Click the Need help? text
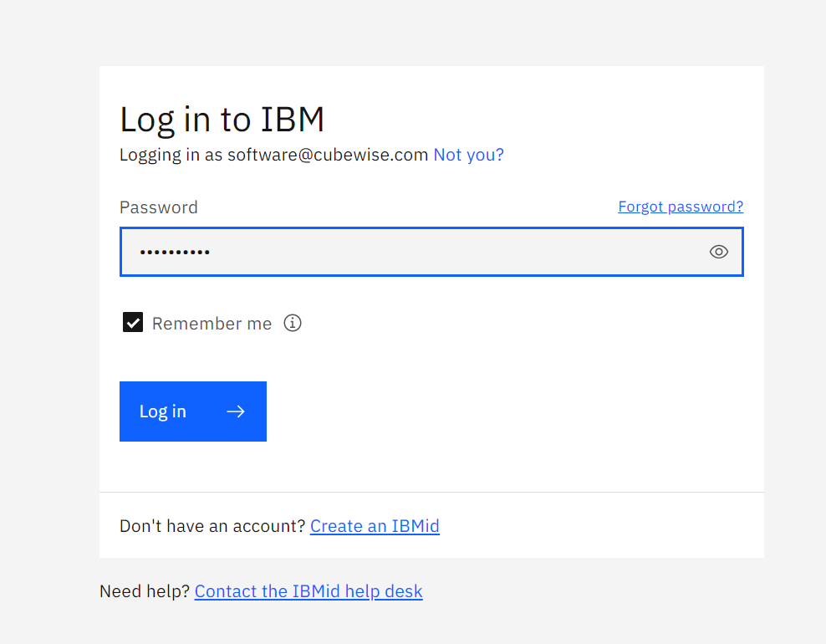826x644 pixels. click(145, 591)
